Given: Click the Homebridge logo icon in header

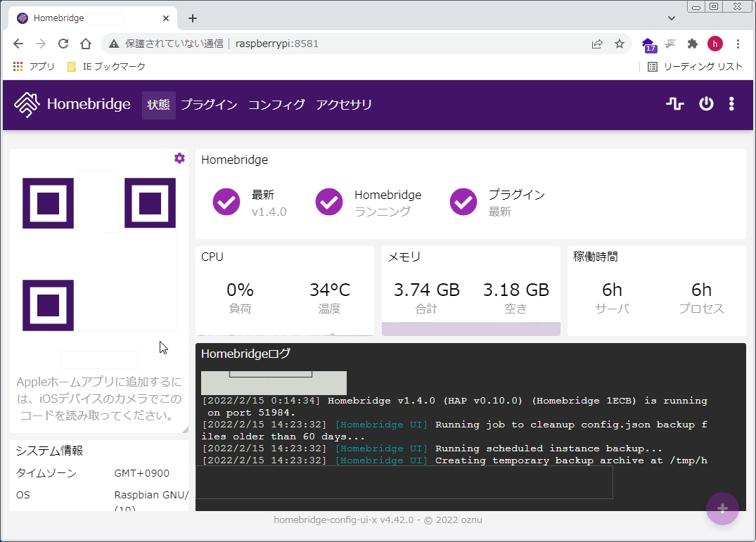Looking at the screenshot, I should click(27, 105).
